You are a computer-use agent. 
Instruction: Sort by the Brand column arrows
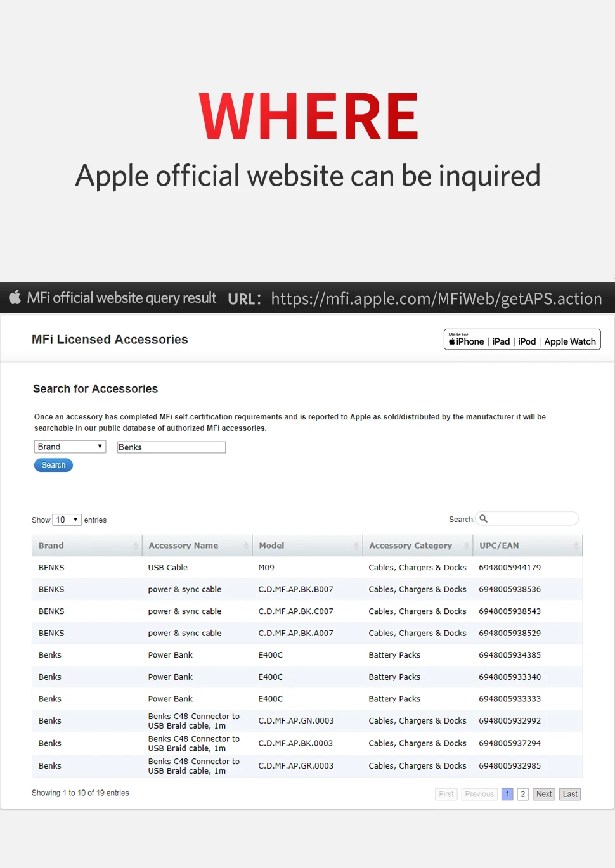[x=136, y=546]
